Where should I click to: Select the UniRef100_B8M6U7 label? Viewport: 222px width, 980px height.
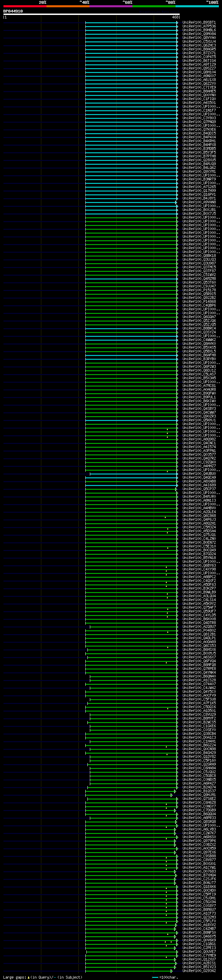(x=199, y=909)
